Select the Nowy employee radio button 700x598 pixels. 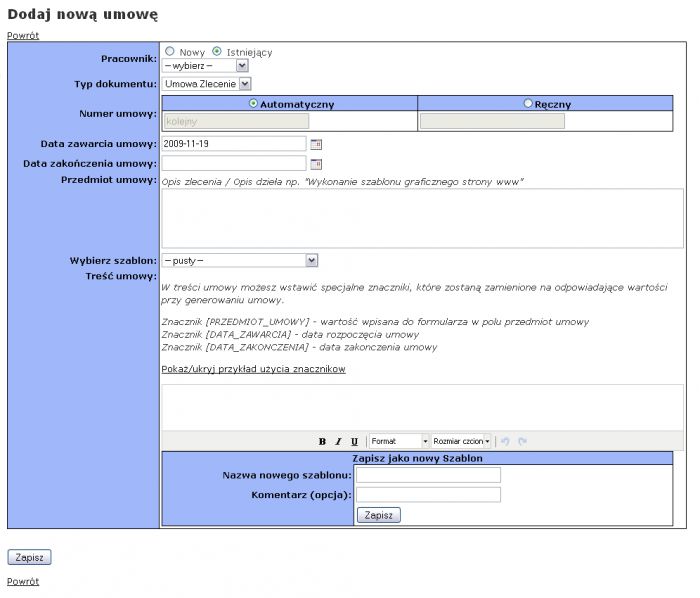click(x=170, y=51)
